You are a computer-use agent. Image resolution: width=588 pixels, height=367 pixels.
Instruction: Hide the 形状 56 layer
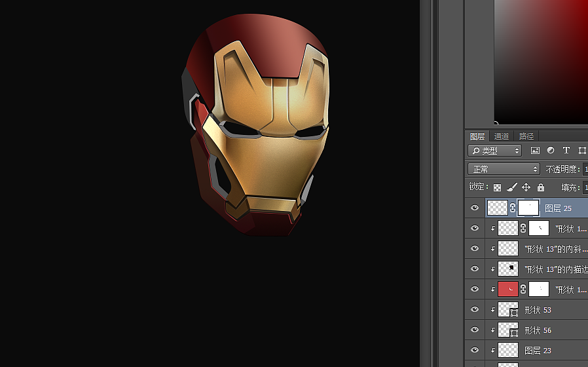tap(475, 329)
